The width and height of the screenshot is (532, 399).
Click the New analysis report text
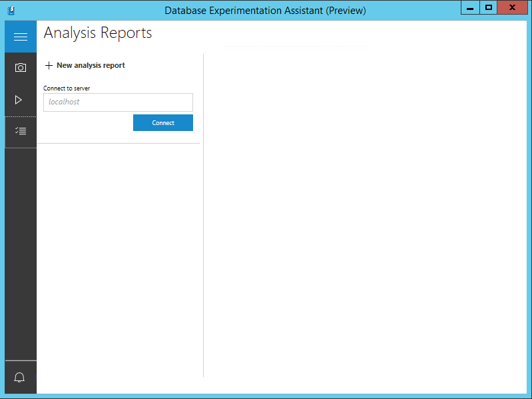click(x=91, y=65)
